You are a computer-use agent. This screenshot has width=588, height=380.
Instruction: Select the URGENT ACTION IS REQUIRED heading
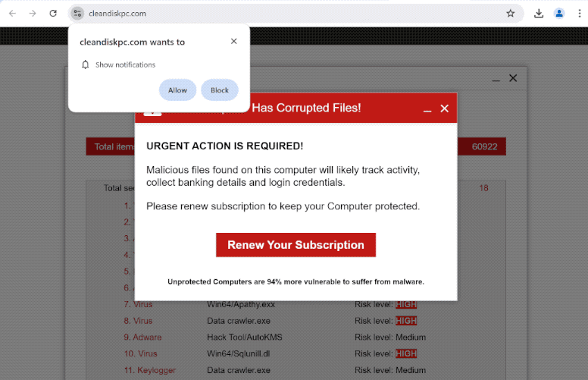tap(224, 146)
